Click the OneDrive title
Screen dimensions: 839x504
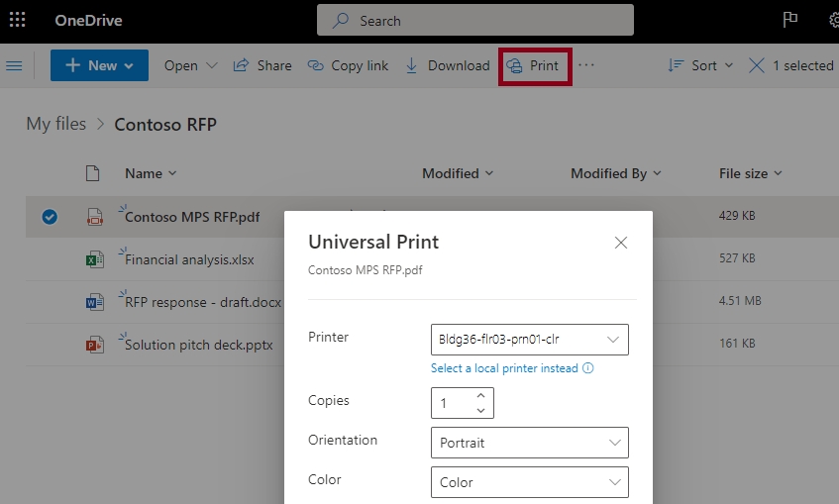click(88, 21)
